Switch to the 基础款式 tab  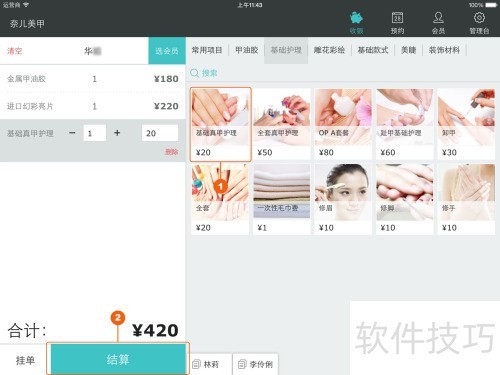click(x=373, y=50)
